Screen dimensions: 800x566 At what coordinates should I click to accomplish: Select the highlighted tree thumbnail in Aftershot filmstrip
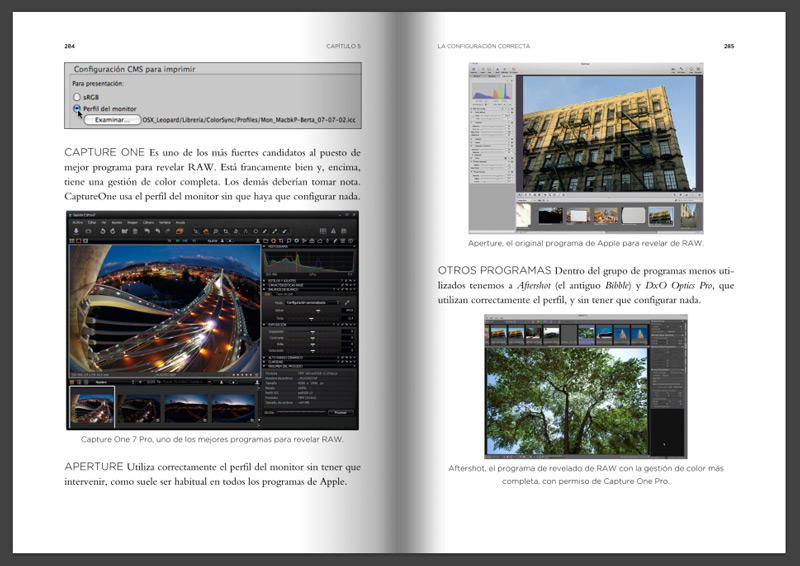(586, 334)
